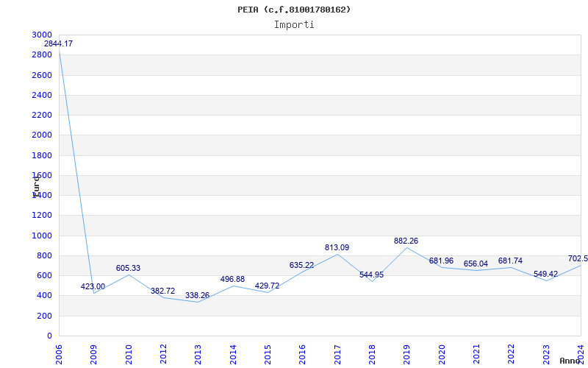Click the 605.33 data label
This screenshot has width=588, height=368.
(x=128, y=268)
